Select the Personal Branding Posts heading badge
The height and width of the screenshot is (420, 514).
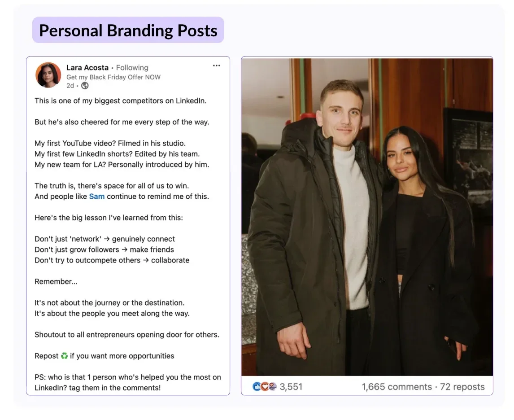click(x=128, y=30)
